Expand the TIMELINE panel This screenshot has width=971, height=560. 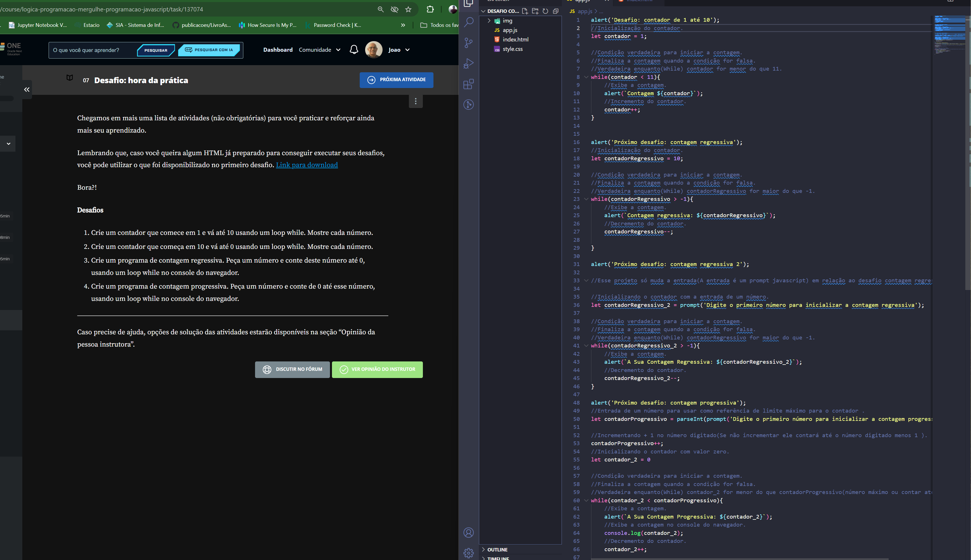tap(498, 558)
